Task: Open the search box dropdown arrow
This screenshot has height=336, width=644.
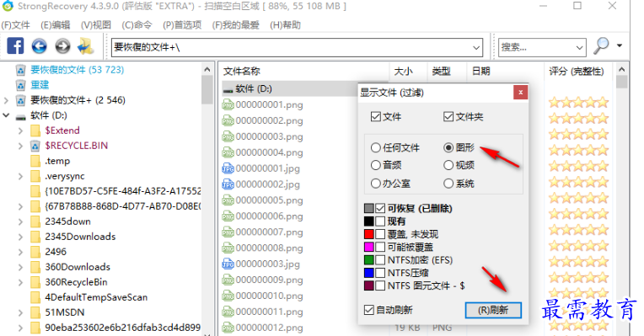Action: coord(580,48)
